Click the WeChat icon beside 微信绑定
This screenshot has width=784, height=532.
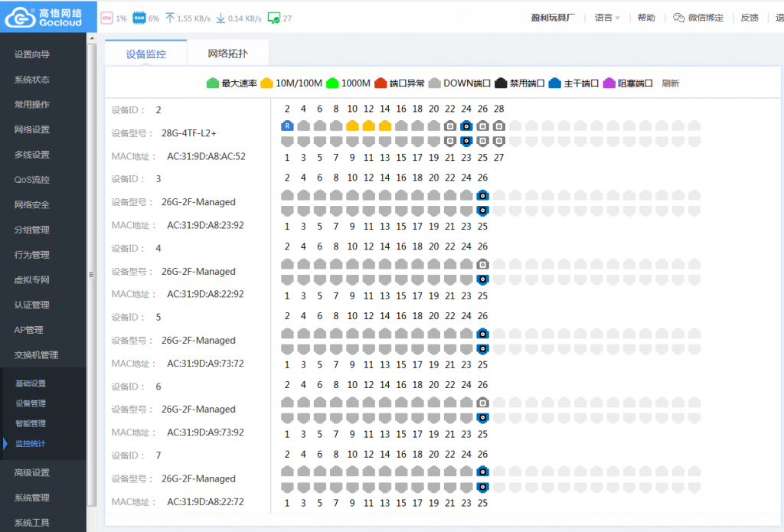[x=679, y=18]
